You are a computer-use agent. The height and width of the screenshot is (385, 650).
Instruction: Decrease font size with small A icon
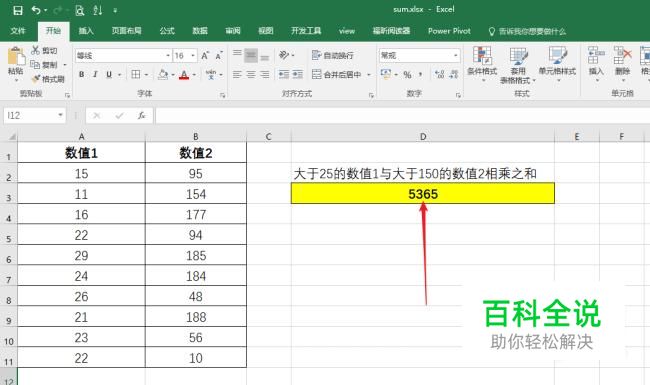click(218, 56)
